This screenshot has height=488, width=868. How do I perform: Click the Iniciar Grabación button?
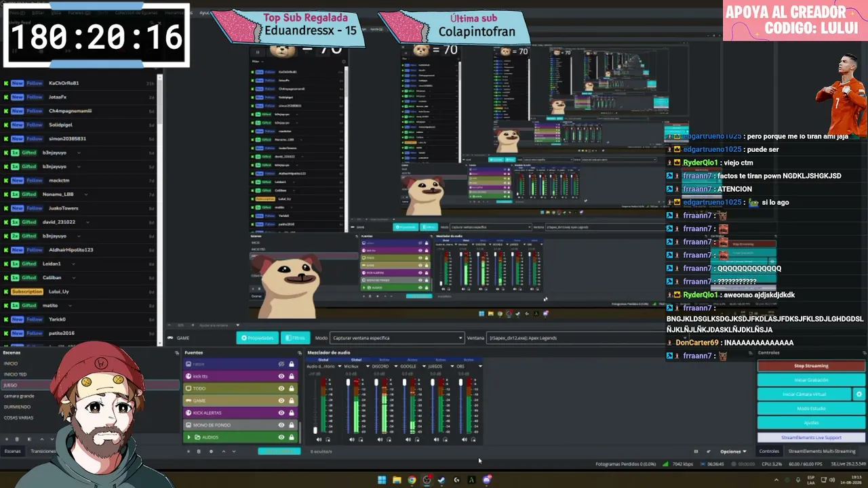pos(811,380)
